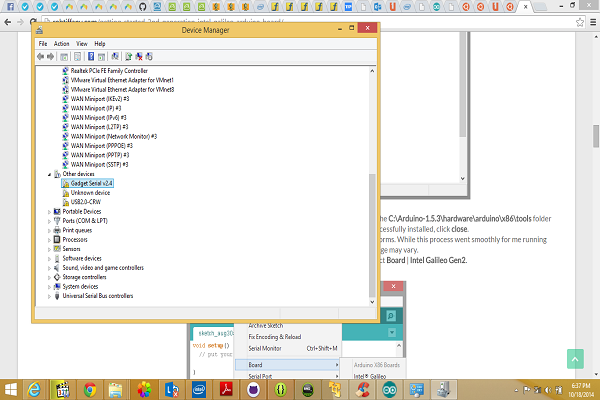The height and width of the screenshot is (400, 600).
Task: Switch to the Facebook browser tab
Action: (10, 7)
